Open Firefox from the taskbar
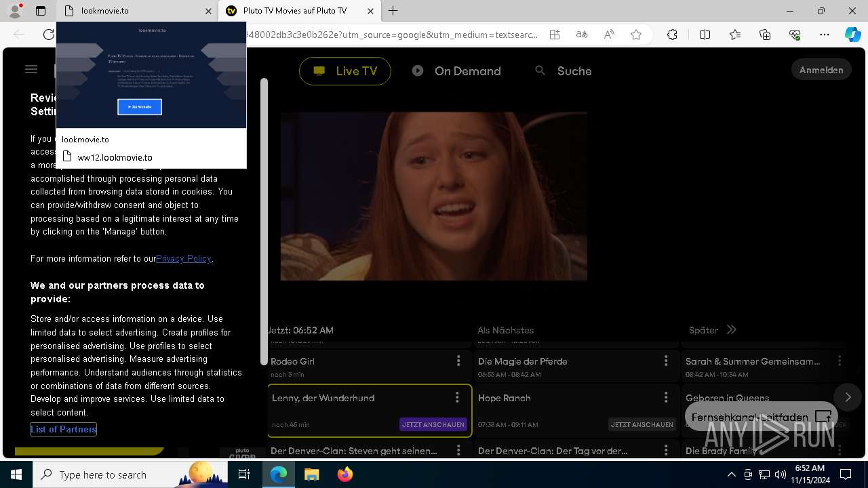Image resolution: width=868 pixels, height=488 pixels. (344, 474)
